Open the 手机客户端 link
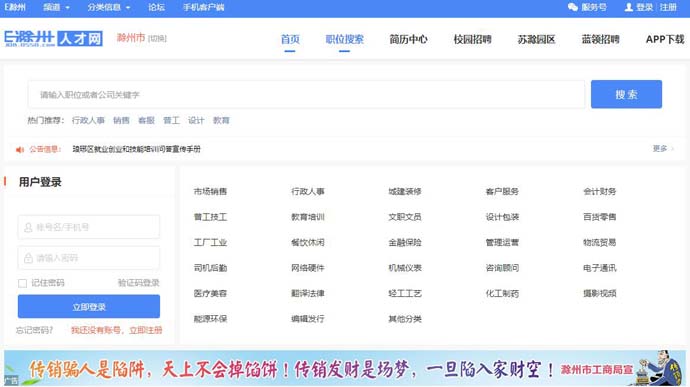 coord(204,7)
